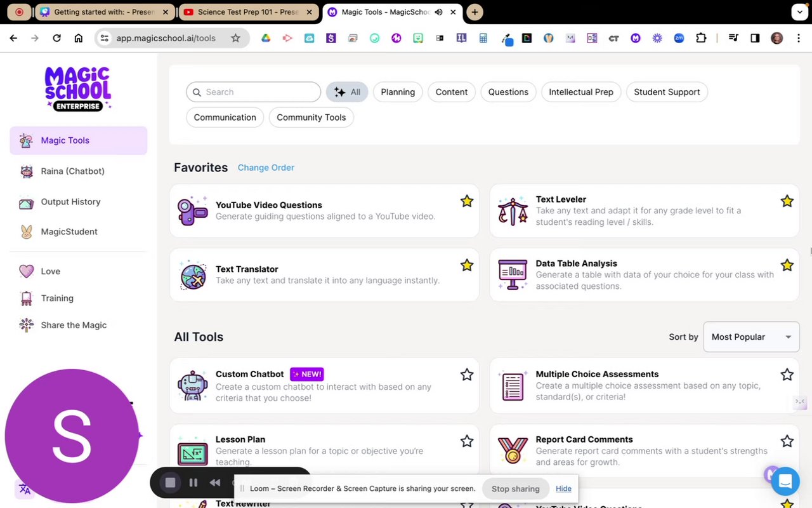Screen dimensions: 812x508
Task: Filter tools by Content
Action: [452, 92]
